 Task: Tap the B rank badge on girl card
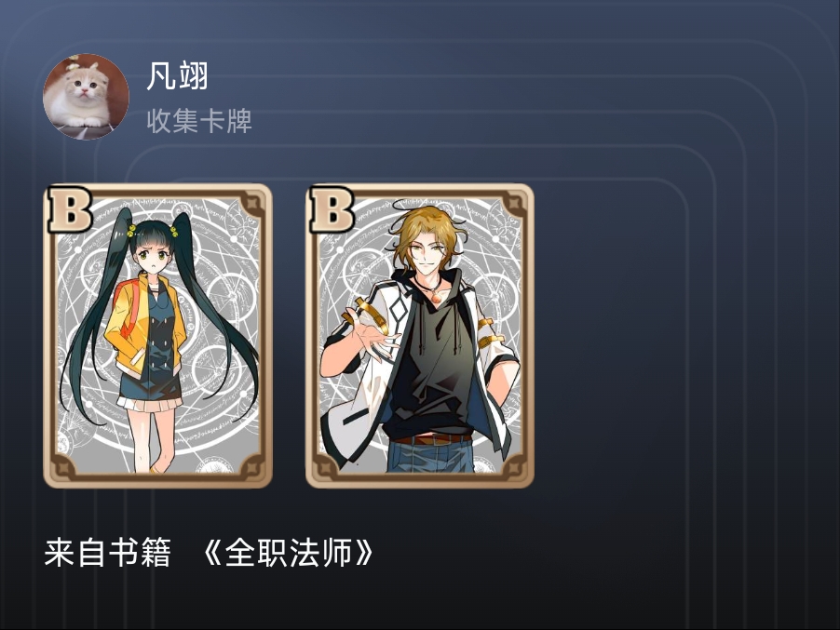coord(70,209)
